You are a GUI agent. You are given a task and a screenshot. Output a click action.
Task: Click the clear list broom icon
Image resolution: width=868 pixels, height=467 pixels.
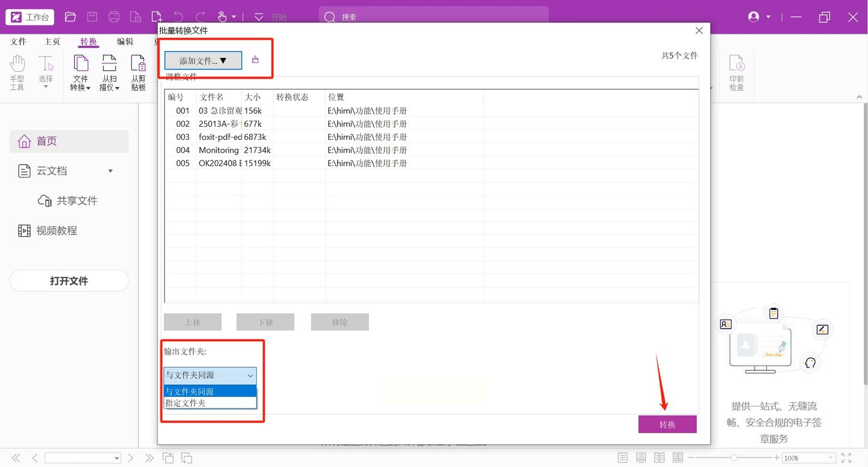pyautogui.click(x=256, y=60)
